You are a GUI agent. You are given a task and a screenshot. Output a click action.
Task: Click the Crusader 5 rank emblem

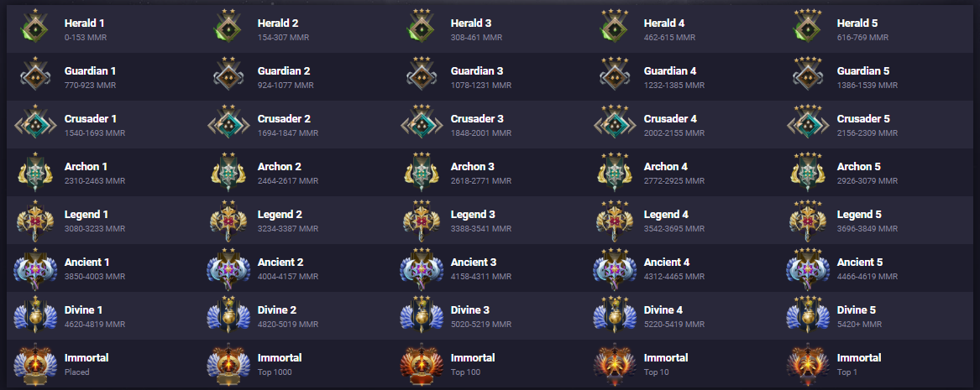click(x=804, y=123)
